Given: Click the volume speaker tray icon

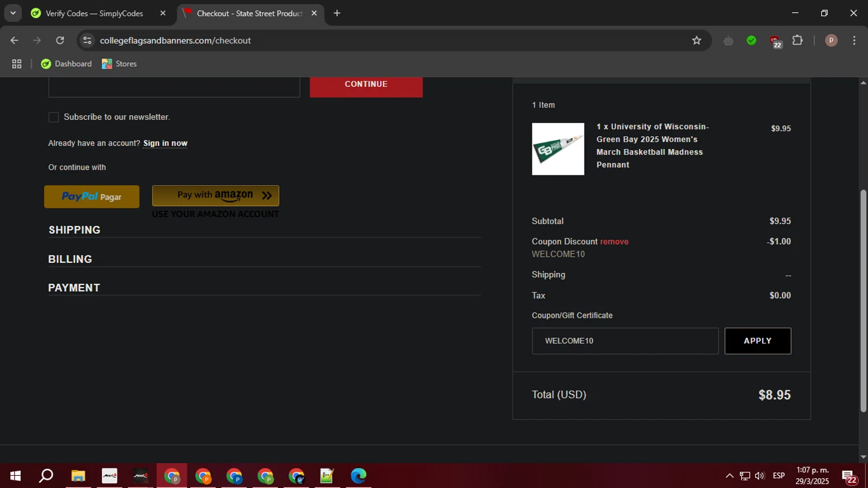Looking at the screenshot, I should (760, 476).
